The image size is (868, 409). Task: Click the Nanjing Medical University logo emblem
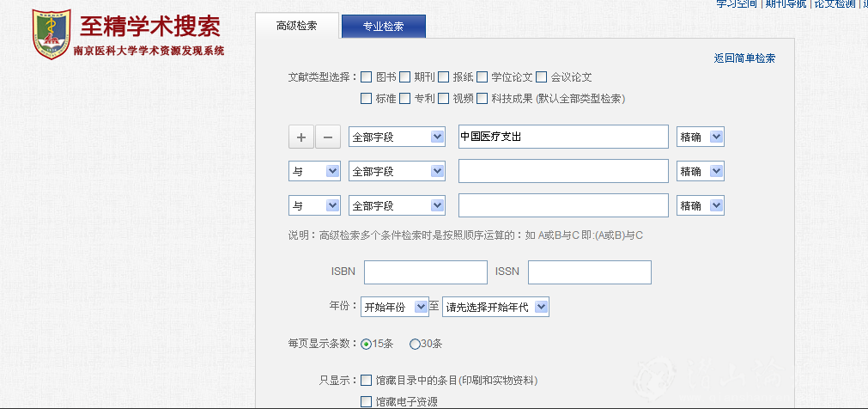pos(52,34)
